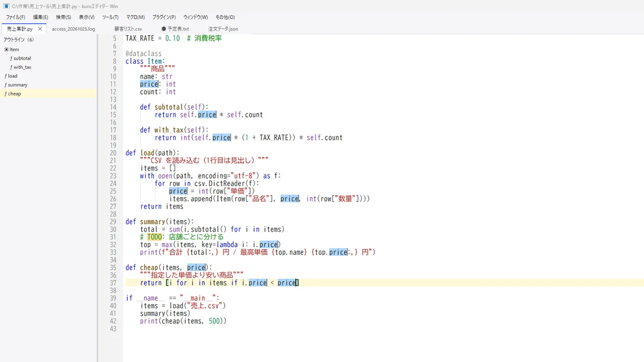
Task: Open the その他(O) menu
Action: click(225, 17)
